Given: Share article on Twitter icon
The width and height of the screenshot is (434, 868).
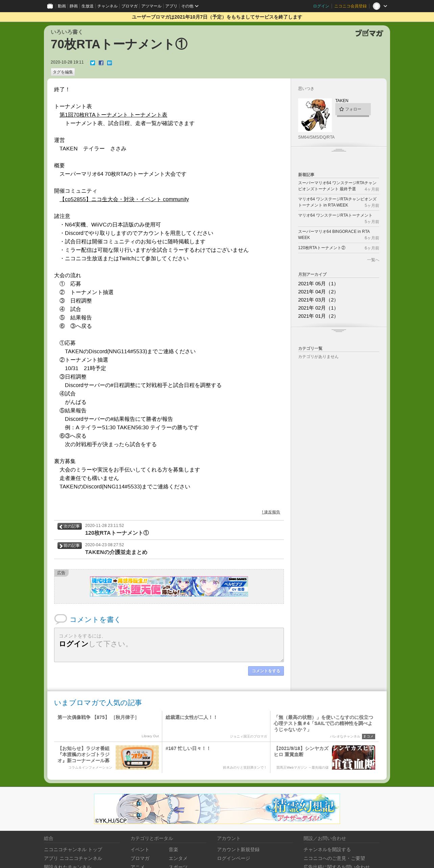Looking at the screenshot, I should click(93, 63).
